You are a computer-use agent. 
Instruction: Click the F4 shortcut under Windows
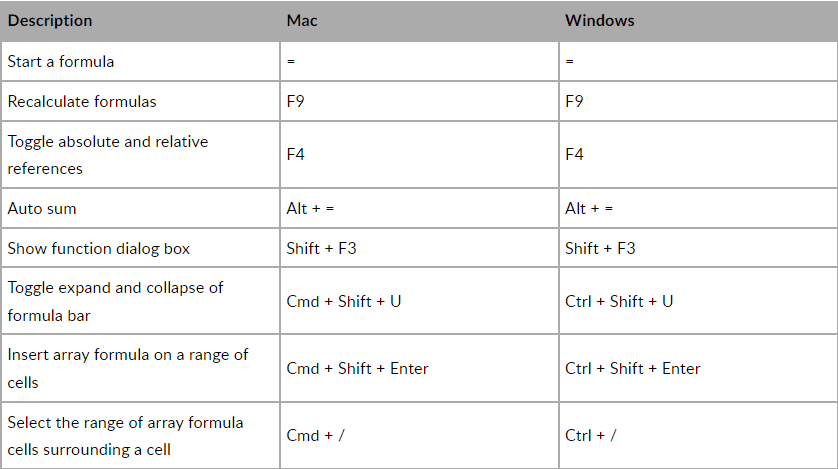(574, 155)
